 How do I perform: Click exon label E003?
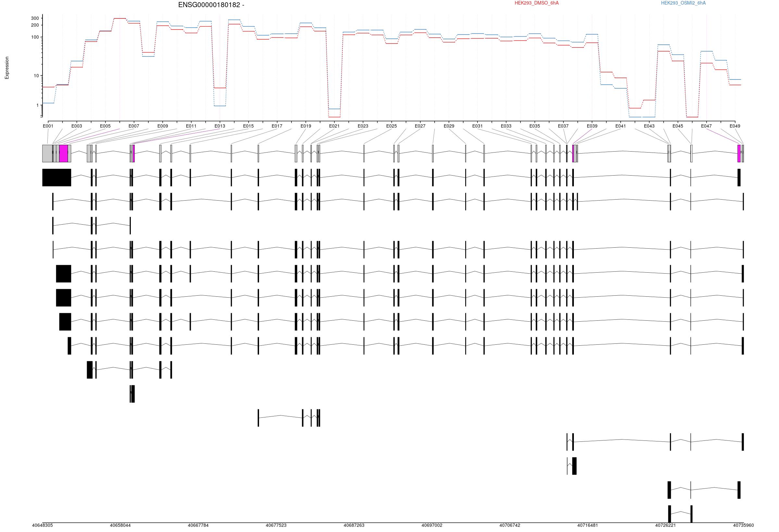pyautogui.click(x=76, y=126)
